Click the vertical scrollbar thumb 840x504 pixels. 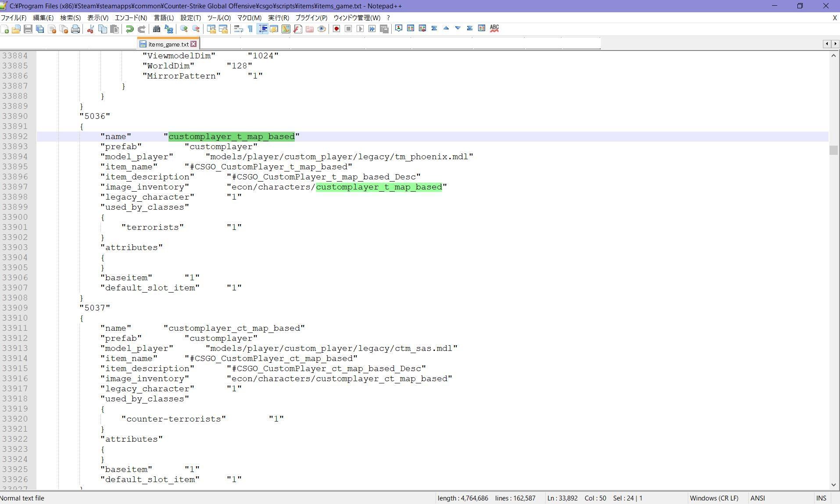pyautogui.click(x=833, y=150)
